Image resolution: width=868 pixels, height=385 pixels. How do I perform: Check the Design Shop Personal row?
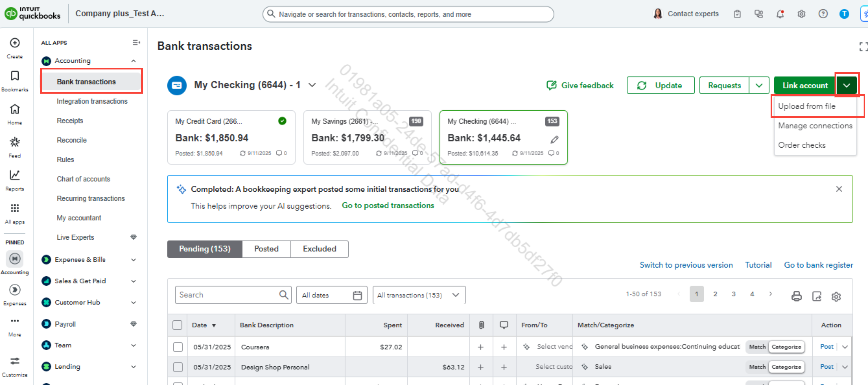click(178, 367)
